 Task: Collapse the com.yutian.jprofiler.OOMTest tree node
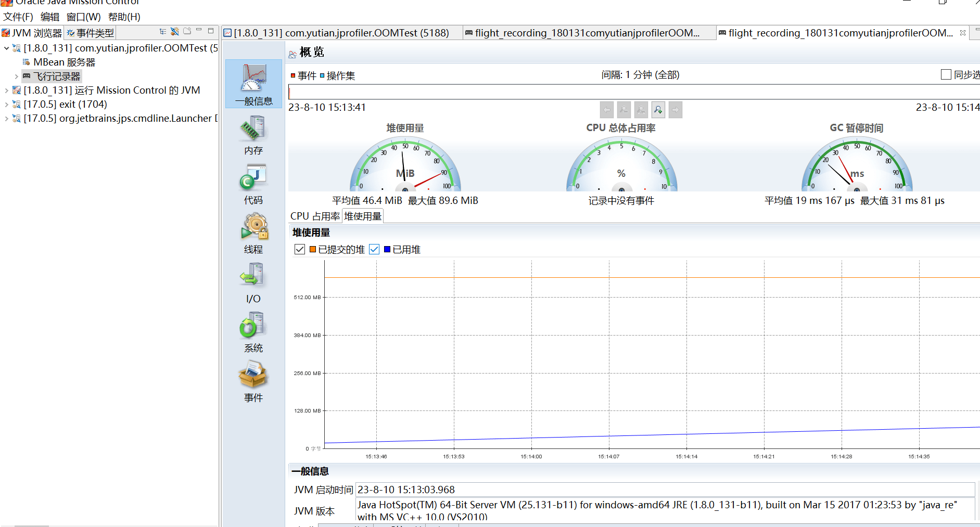point(6,48)
